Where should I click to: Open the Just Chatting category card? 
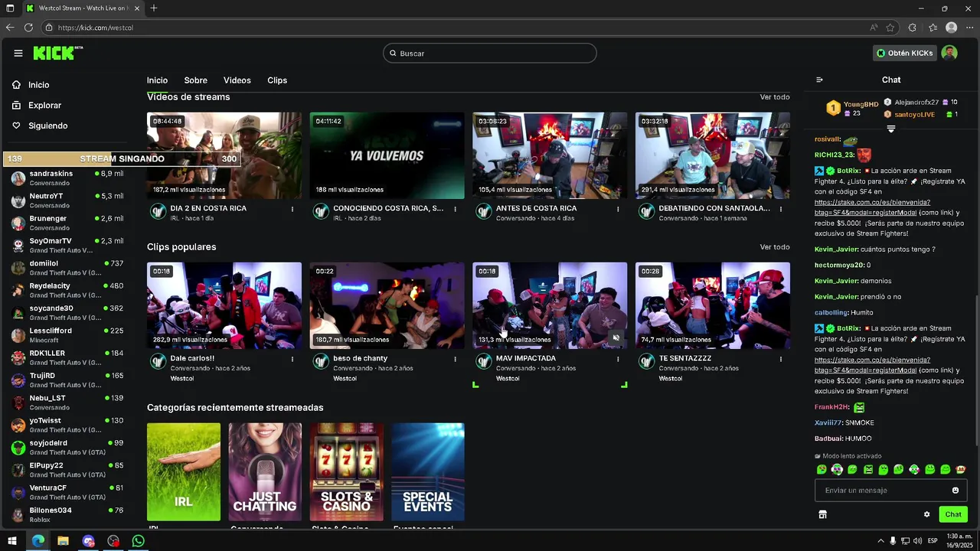point(265,472)
